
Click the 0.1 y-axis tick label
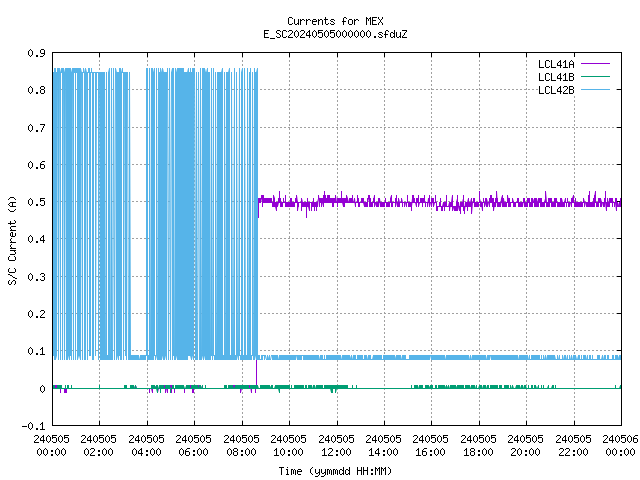pyautogui.click(x=36, y=351)
